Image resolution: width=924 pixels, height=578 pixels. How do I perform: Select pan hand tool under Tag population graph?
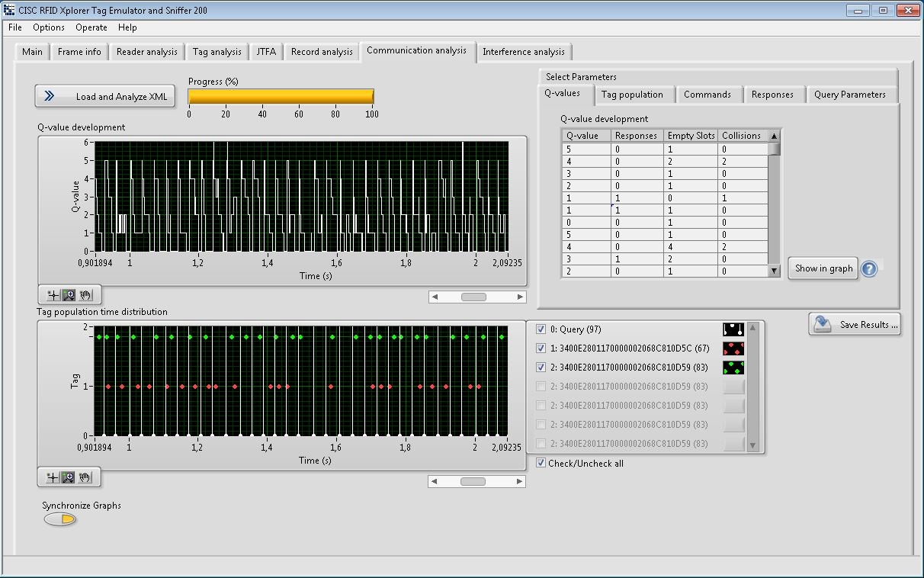point(85,477)
